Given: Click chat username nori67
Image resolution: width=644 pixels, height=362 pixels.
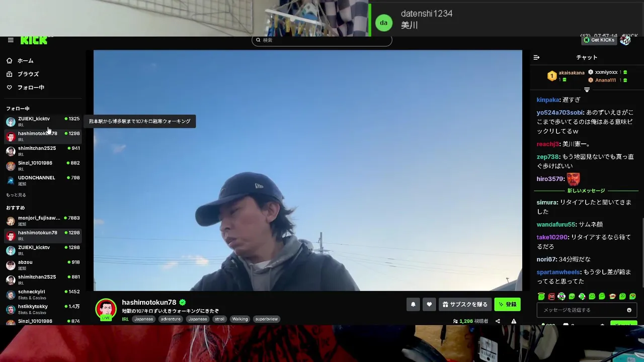Looking at the screenshot, I should [x=546, y=259].
